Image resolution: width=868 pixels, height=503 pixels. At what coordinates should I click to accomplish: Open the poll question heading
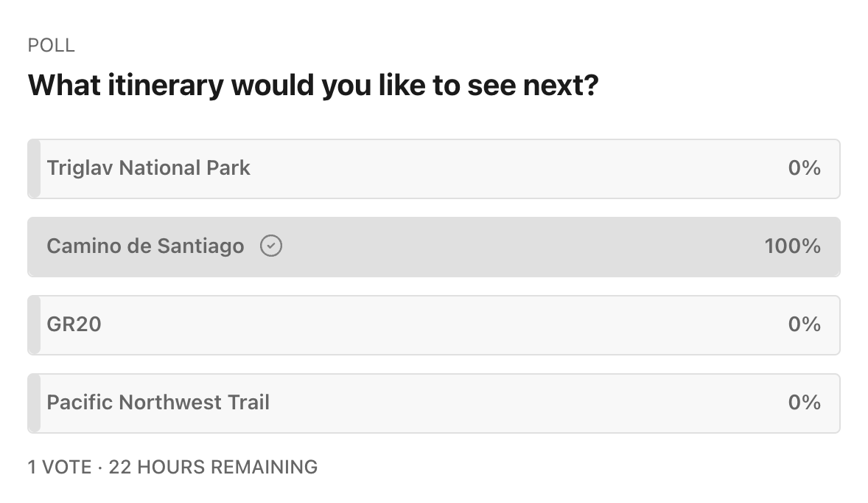315,86
